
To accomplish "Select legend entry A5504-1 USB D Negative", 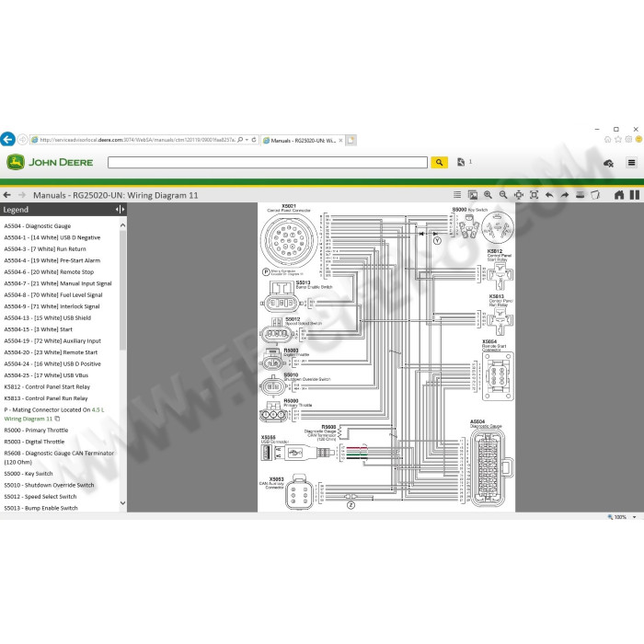I will [x=52, y=237].
